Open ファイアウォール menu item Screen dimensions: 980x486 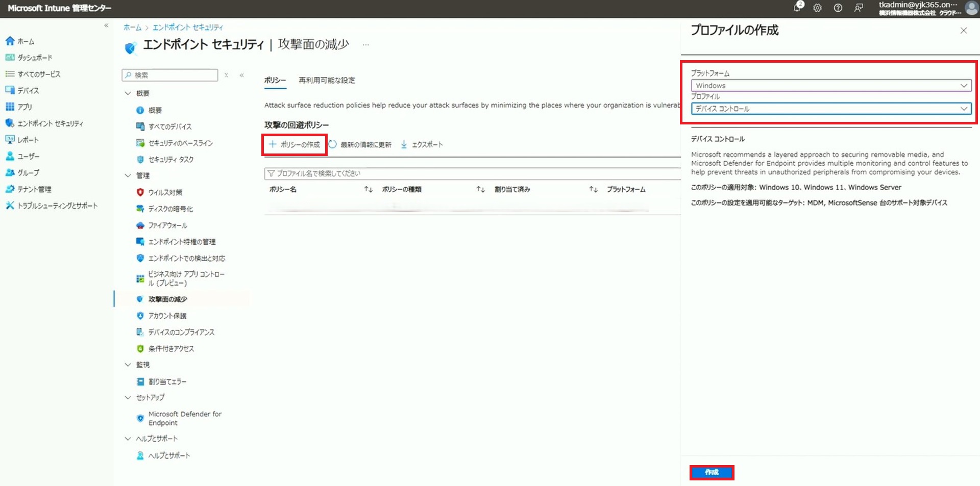pos(167,225)
